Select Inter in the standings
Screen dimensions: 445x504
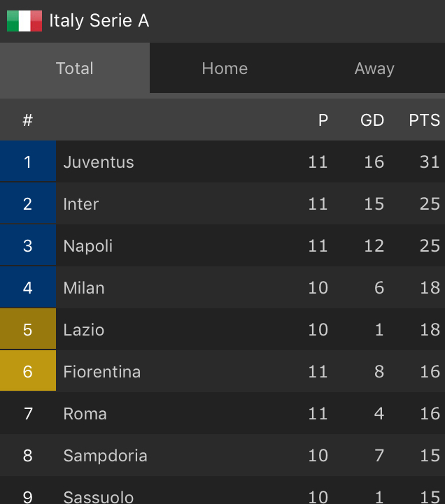coord(81,204)
